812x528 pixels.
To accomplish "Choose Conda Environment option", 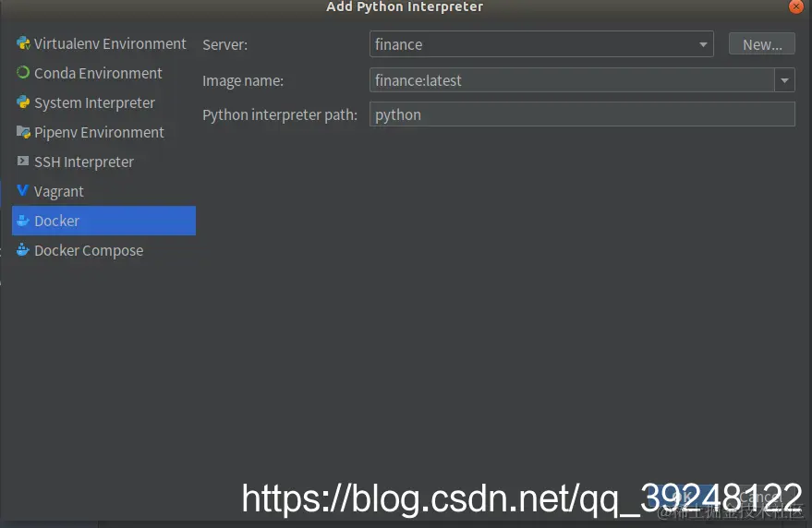I will (x=103, y=73).
